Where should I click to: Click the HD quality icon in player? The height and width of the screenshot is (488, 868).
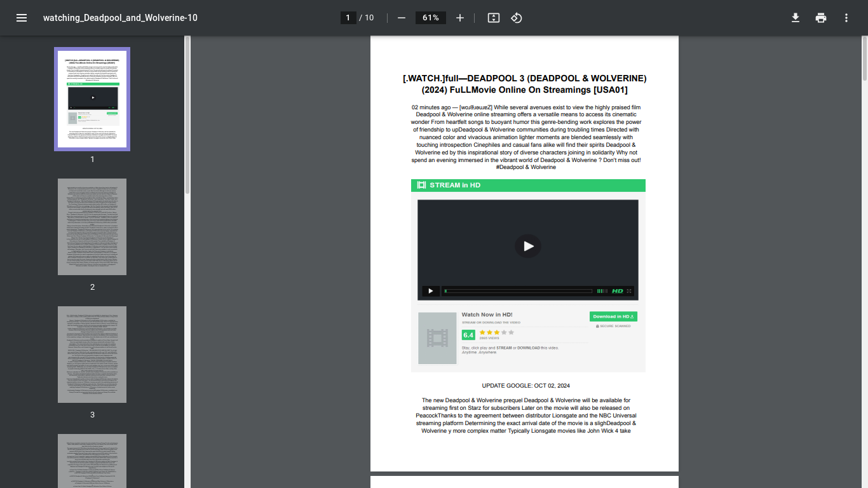pyautogui.click(x=618, y=291)
